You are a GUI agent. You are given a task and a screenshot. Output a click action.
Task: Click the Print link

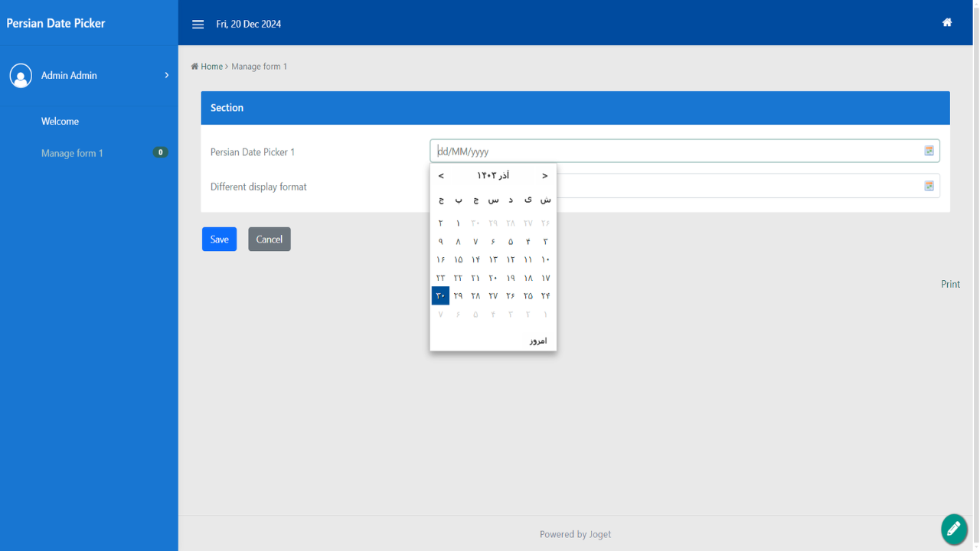tap(950, 284)
